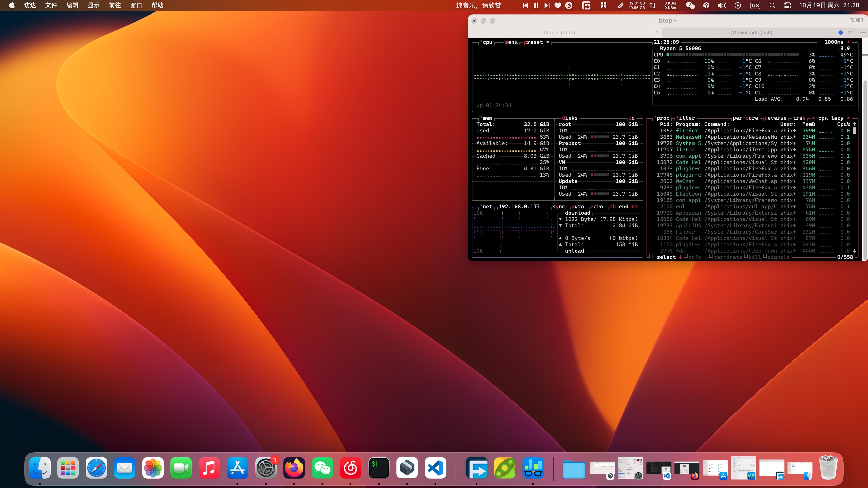Click the WeChat menu bar icon
868x488 pixels.
(690, 5)
